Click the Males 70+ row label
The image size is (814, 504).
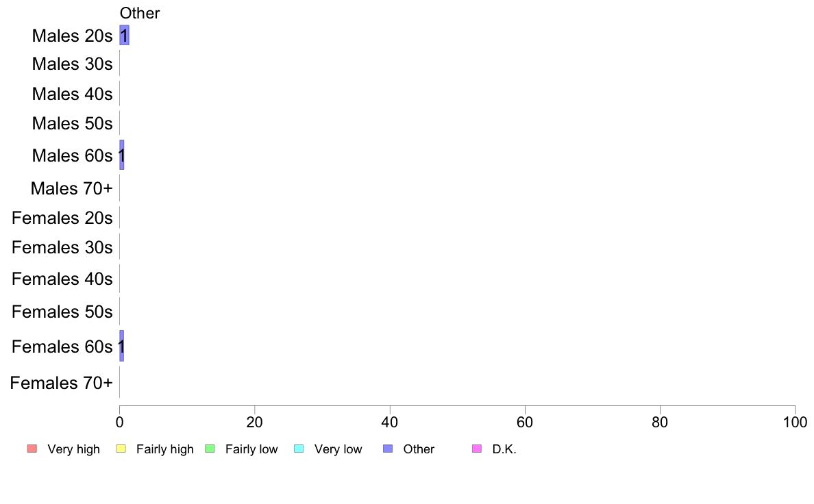point(72,188)
